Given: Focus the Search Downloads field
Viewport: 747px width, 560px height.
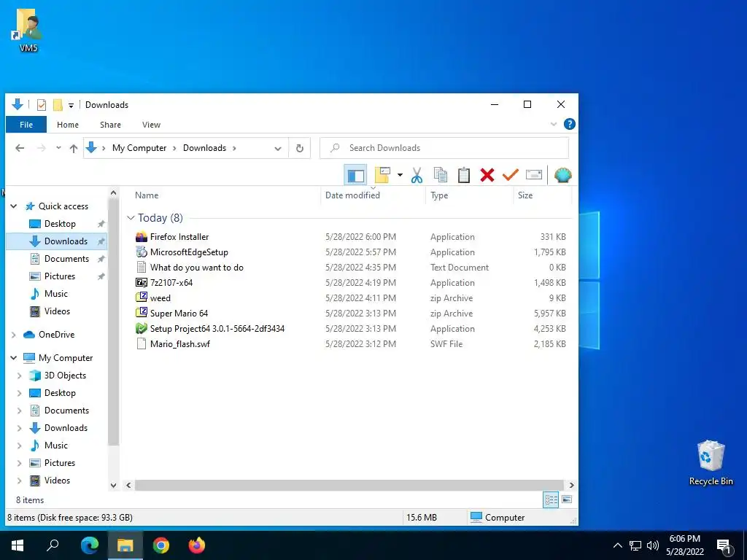Looking at the screenshot, I should coord(444,148).
